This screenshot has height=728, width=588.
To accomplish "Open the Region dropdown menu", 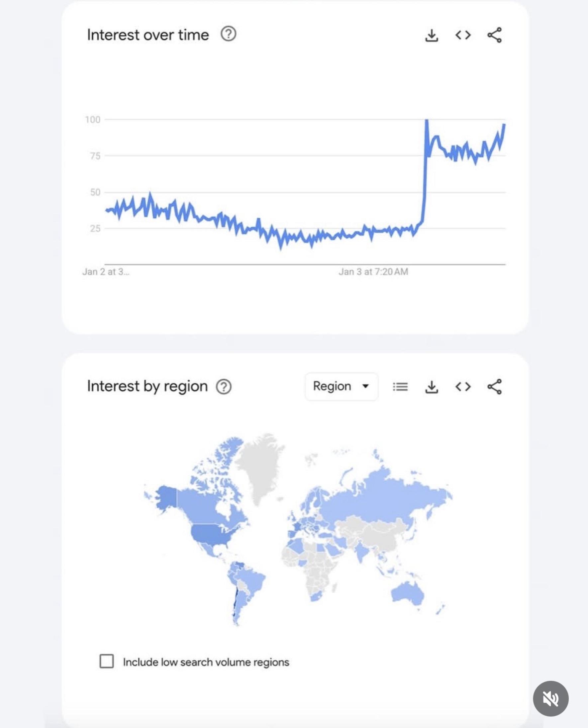I will [341, 386].
